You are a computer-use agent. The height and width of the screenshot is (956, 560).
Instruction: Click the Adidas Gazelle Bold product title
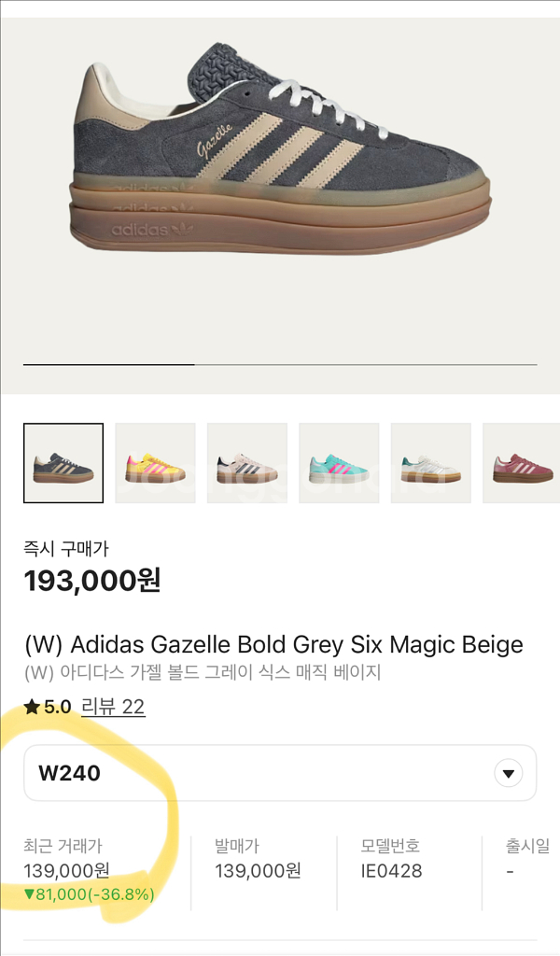point(273,644)
